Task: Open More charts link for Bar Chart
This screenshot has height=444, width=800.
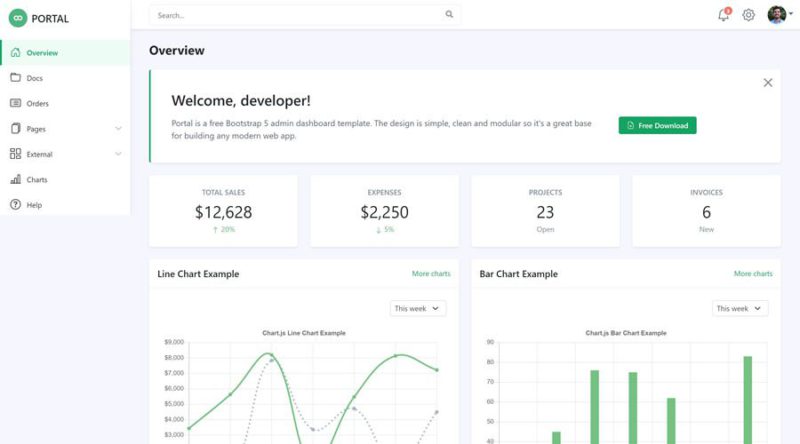Action: [753, 273]
